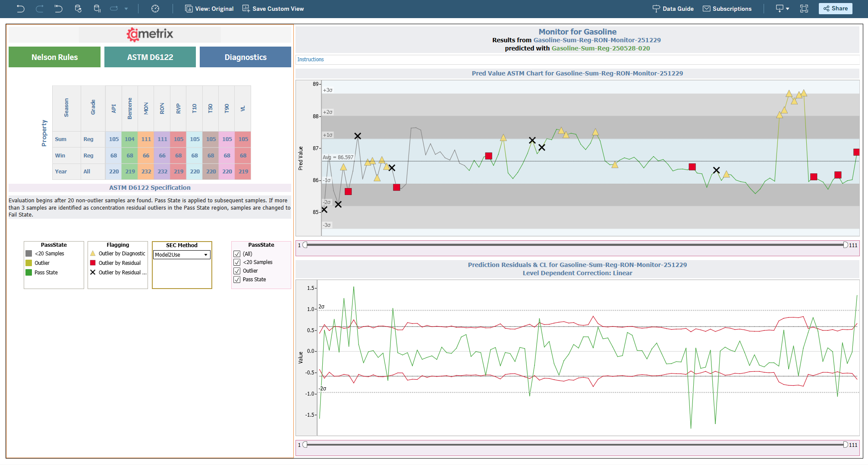Toggle the (All) PassState checkbox
The image size is (868, 465).
[237, 254]
